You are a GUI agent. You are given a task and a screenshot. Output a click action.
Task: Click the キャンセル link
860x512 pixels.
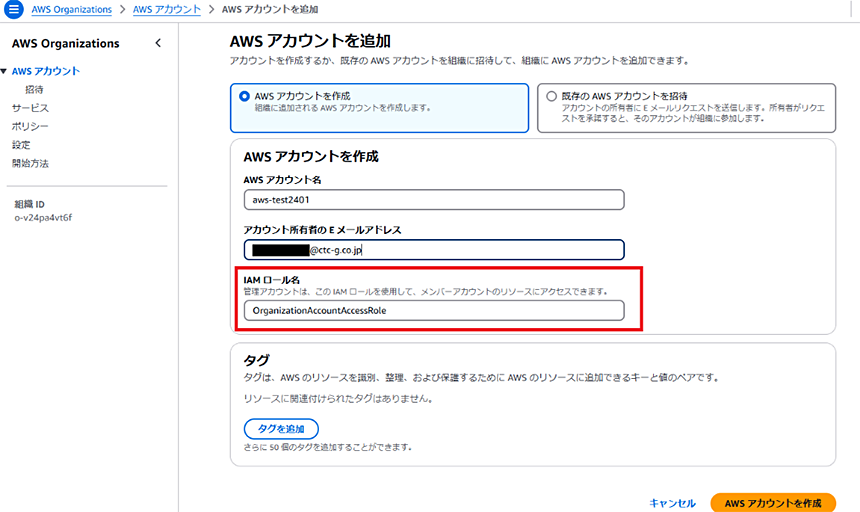pyautogui.click(x=672, y=503)
